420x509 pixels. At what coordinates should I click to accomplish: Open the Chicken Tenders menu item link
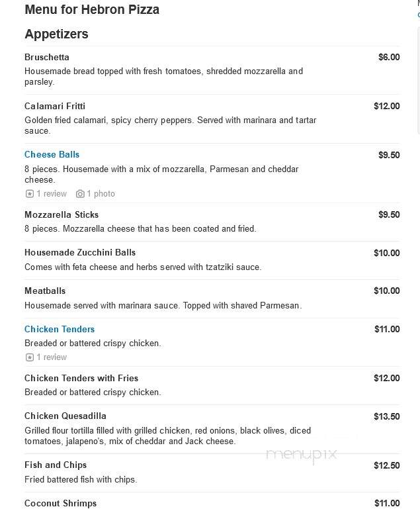point(60,329)
